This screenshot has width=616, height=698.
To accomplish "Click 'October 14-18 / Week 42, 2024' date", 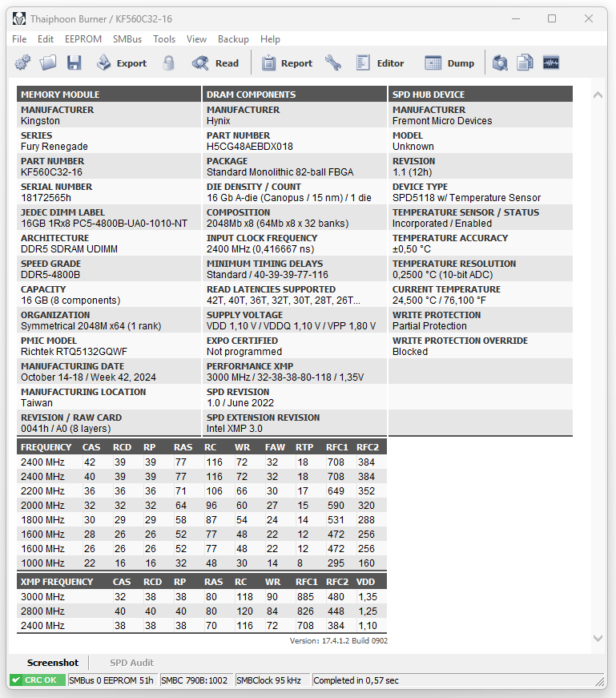I will point(89,377).
